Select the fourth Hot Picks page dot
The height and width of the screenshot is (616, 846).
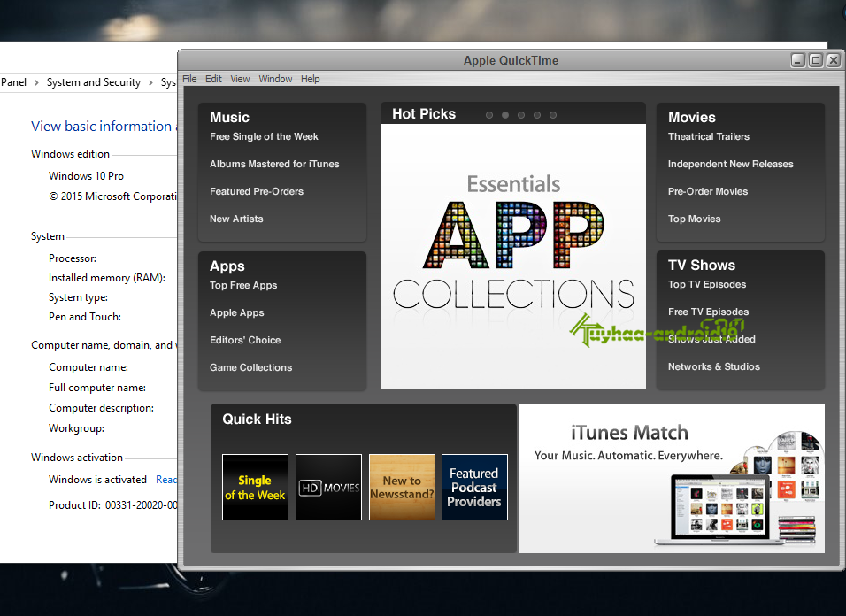point(537,115)
